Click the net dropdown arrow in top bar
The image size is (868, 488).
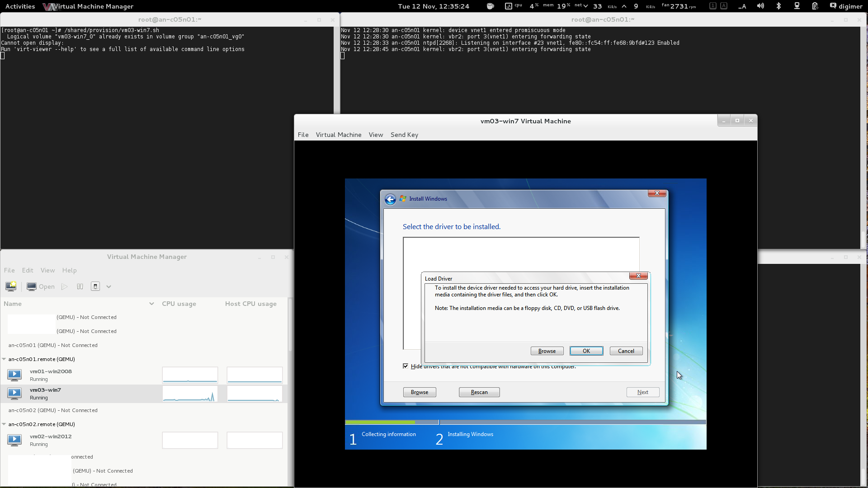click(585, 6)
